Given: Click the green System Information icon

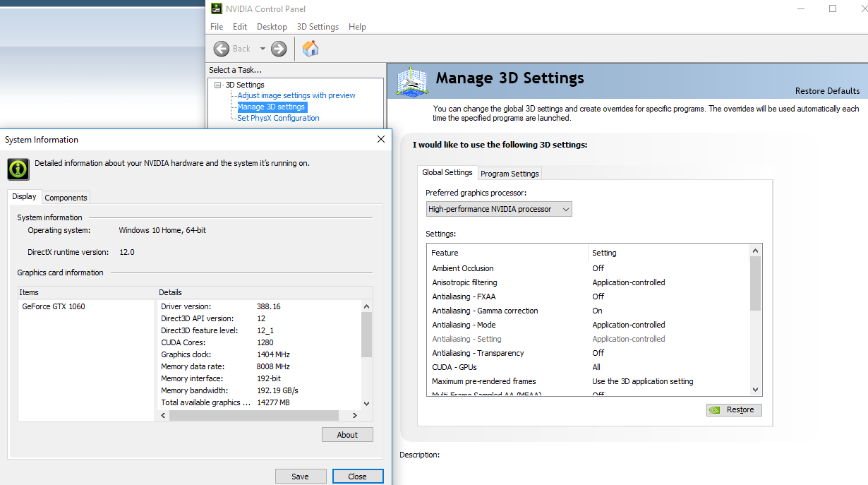Looking at the screenshot, I should [18, 169].
